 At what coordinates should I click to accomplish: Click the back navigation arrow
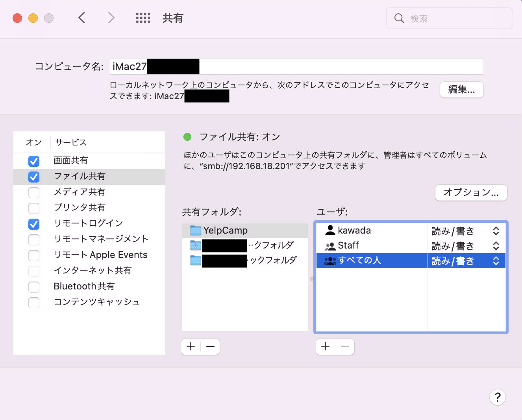pos(81,18)
